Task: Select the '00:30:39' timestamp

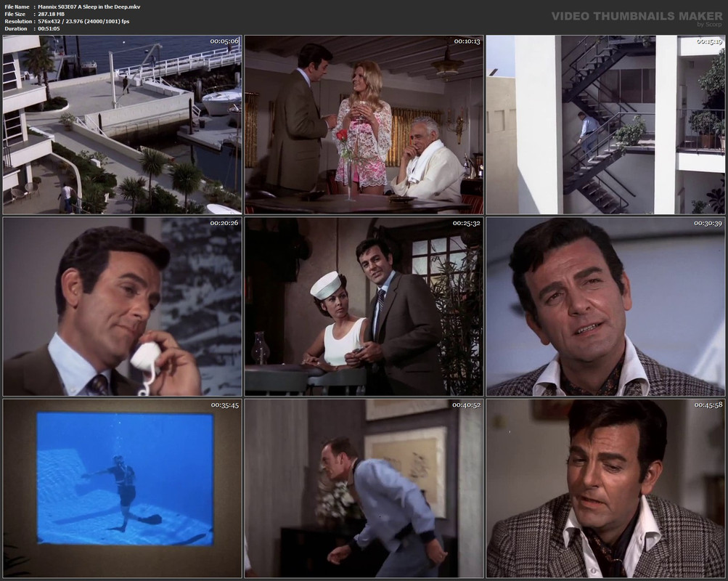Action: [708, 223]
